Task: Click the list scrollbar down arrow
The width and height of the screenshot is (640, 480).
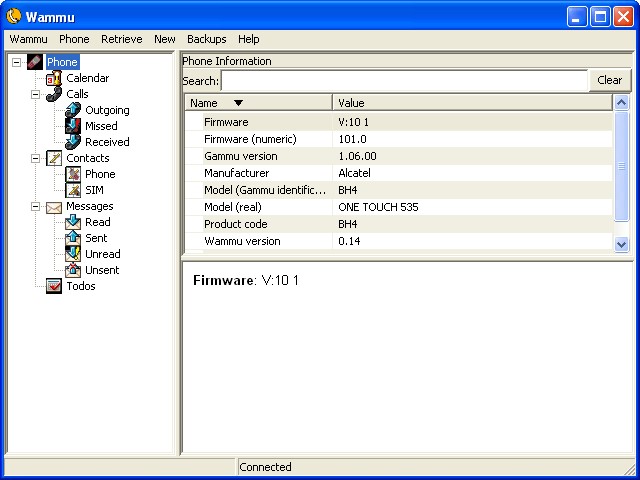Action: (621, 243)
